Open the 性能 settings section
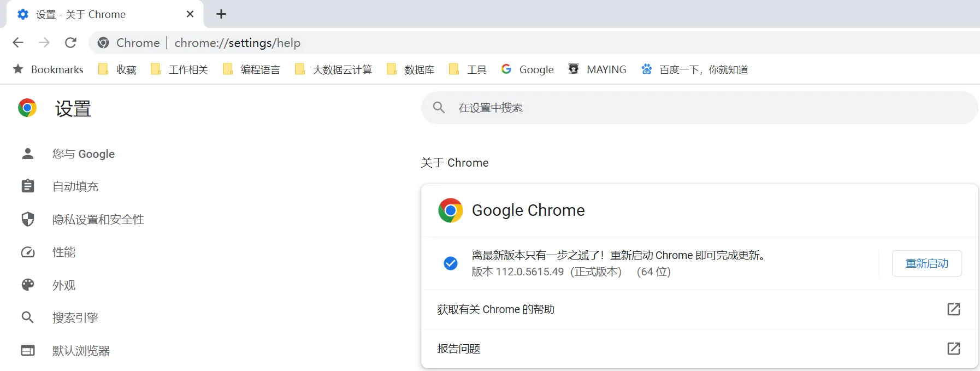Screen dimensions: 980x371 64,252
